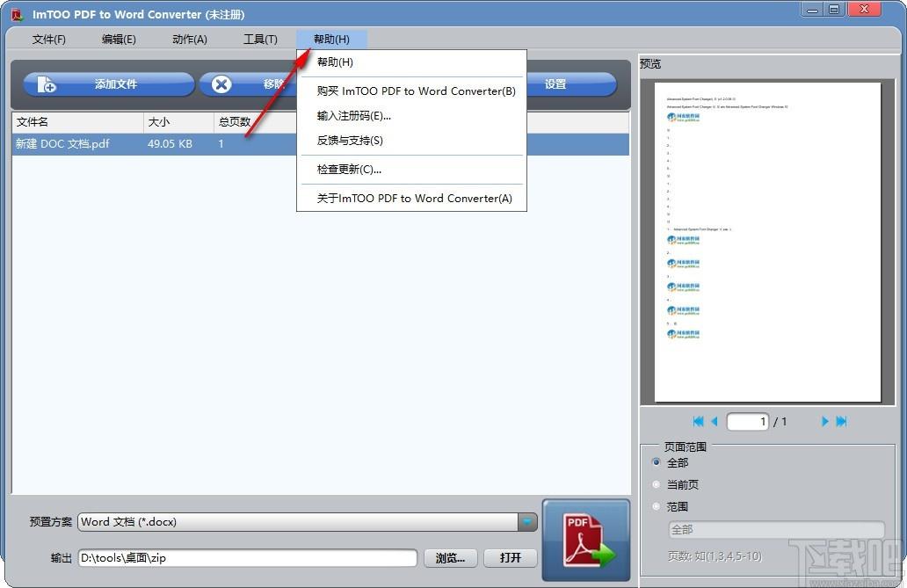Click the 大小 column header
907x588 pixels.
pos(178,122)
